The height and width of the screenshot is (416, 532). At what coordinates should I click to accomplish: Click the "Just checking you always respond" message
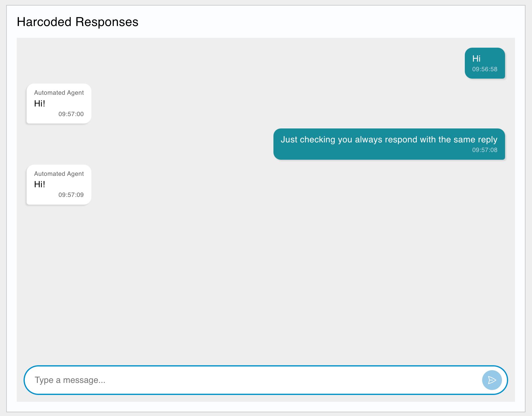pyautogui.click(x=389, y=140)
